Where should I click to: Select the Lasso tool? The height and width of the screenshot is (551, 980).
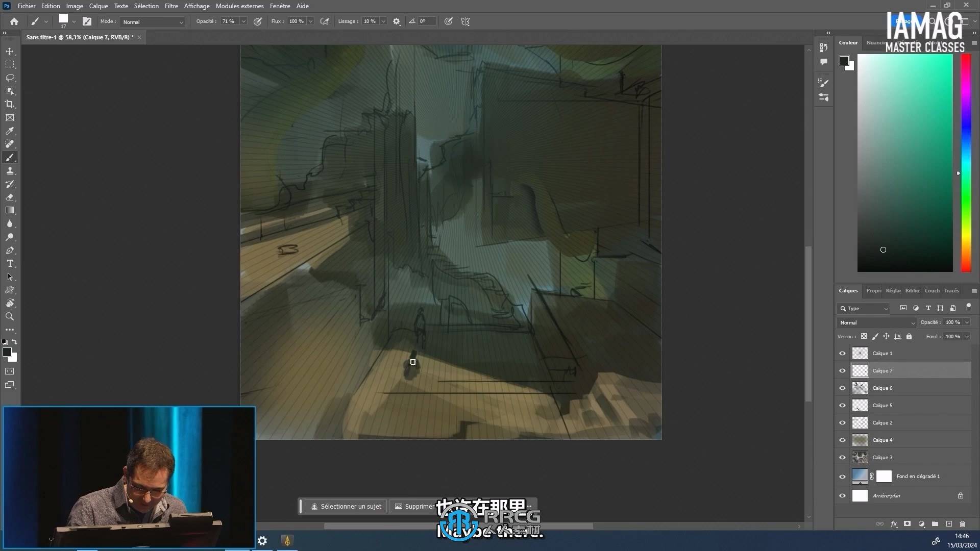pos(10,78)
